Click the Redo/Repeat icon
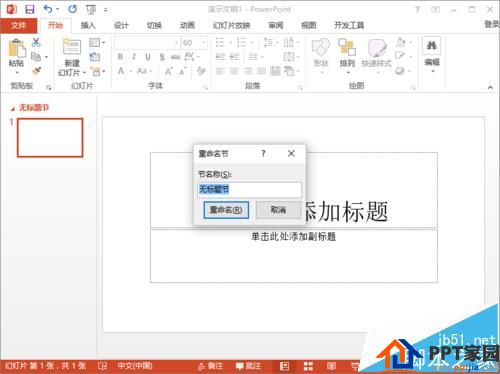This screenshot has height=374, width=500. 72,9
